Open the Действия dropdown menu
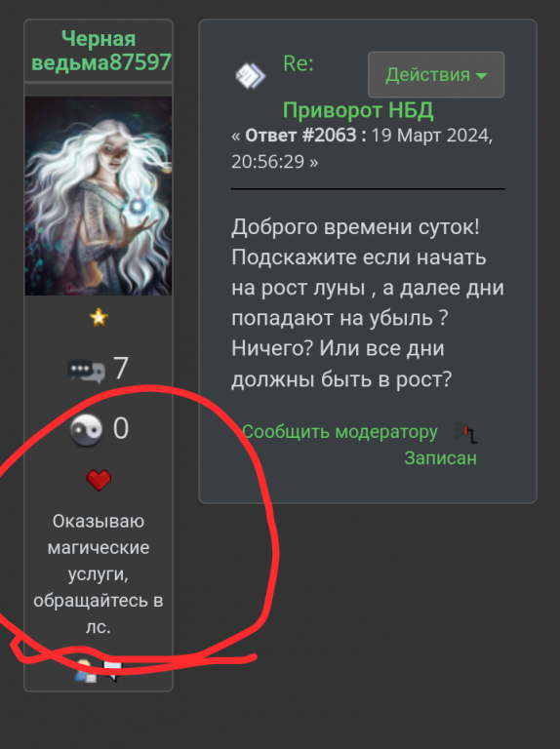560x749 pixels. (x=436, y=74)
